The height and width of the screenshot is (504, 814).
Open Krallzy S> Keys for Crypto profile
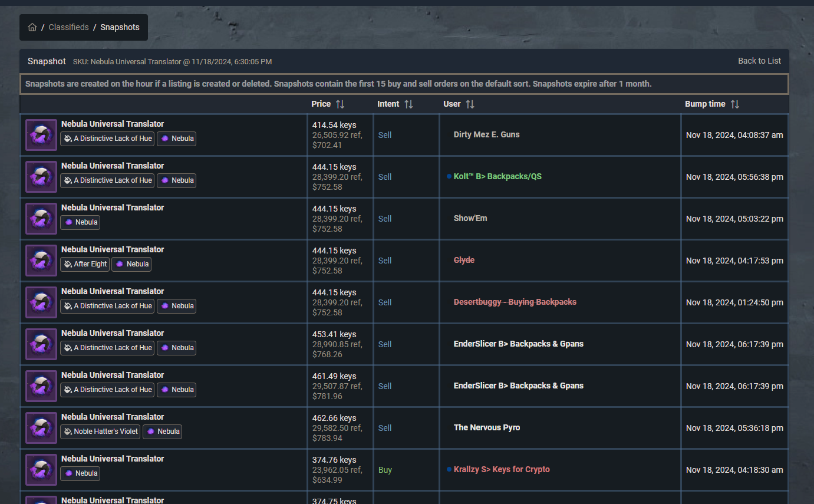(x=502, y=469)
